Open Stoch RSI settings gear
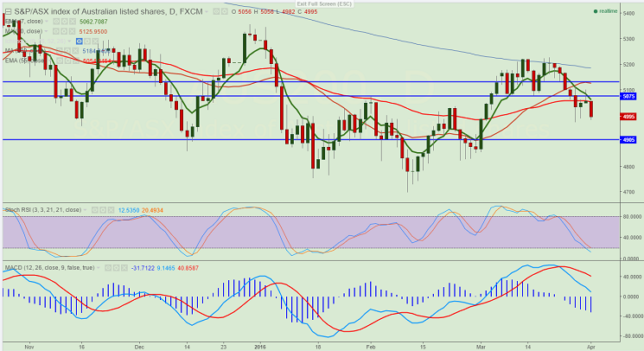The image size is (644, 351). coord(103,210)
